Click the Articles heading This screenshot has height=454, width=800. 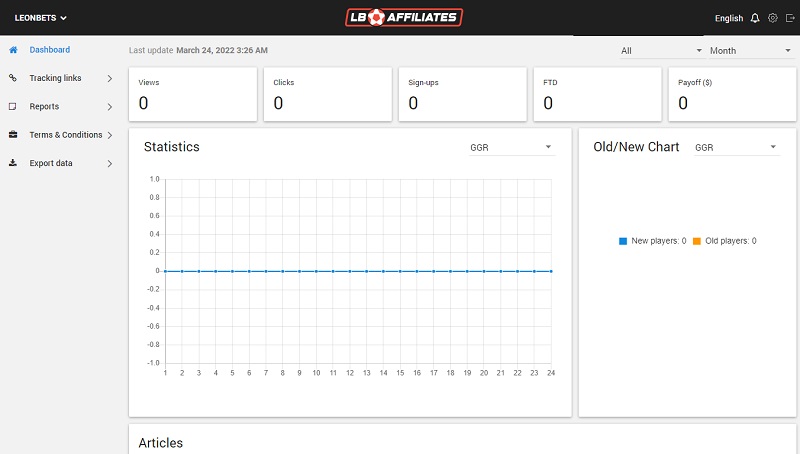point(161,443)
